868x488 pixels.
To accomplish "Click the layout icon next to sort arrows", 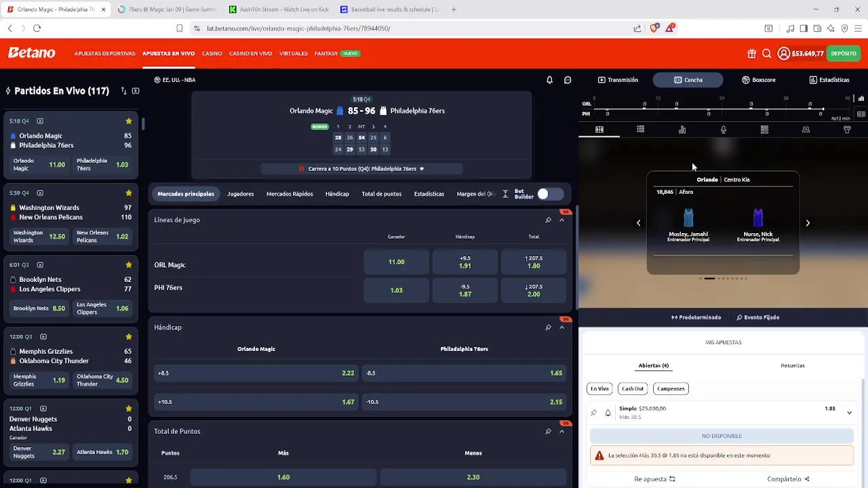I will [x=136, y=91].
